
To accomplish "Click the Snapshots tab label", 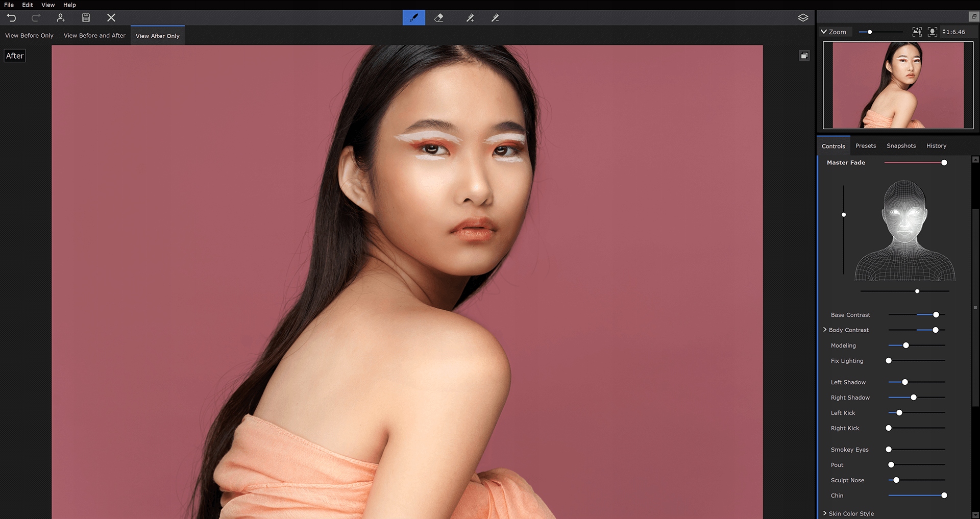I will click(x=901, y=146).
